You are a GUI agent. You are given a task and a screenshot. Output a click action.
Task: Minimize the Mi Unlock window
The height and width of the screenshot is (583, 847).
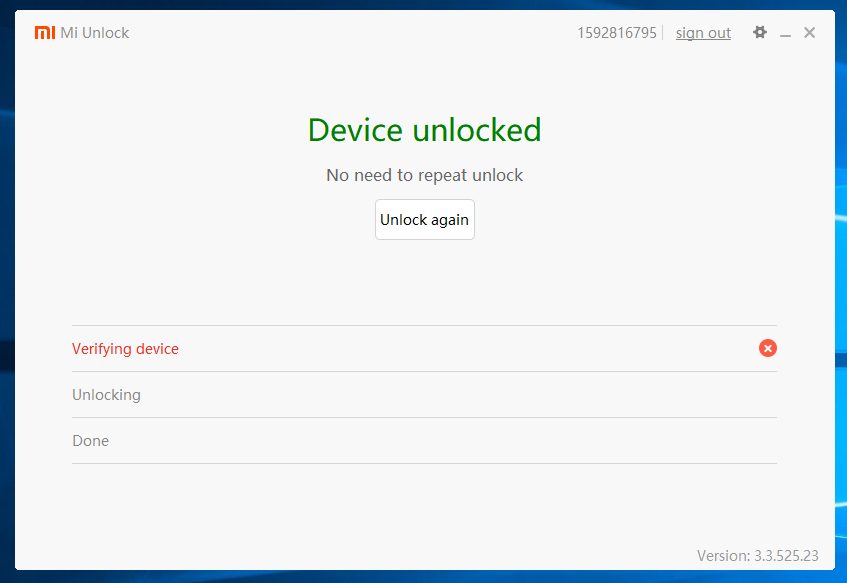point(785,34)
